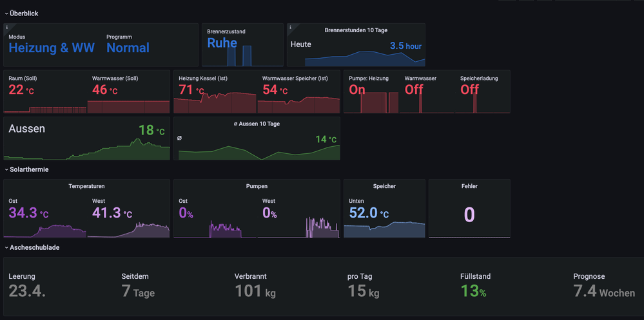Click the Speicherladung Off status

click(469, 90)
